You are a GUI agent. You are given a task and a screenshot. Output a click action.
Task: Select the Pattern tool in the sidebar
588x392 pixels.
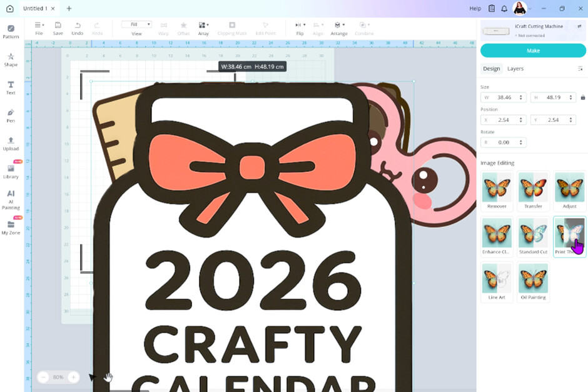click(11, 31)
